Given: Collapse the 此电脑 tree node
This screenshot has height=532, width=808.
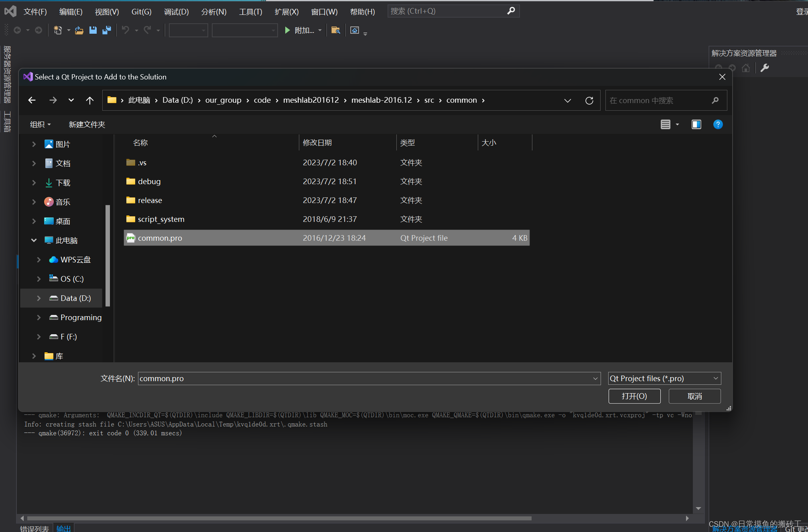Looking at the screenshot, I should click(x=34, y=240).
